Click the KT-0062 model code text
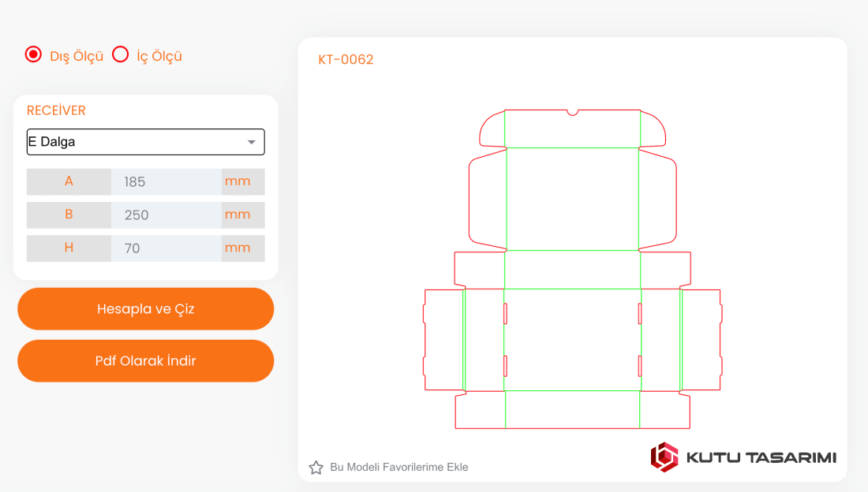 (x=346, y=59)
